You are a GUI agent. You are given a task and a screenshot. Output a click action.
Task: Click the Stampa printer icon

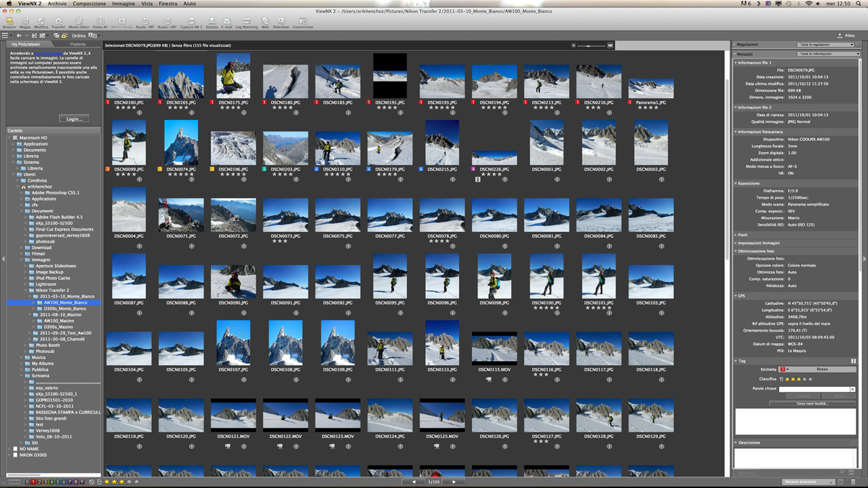coord(212,22)
